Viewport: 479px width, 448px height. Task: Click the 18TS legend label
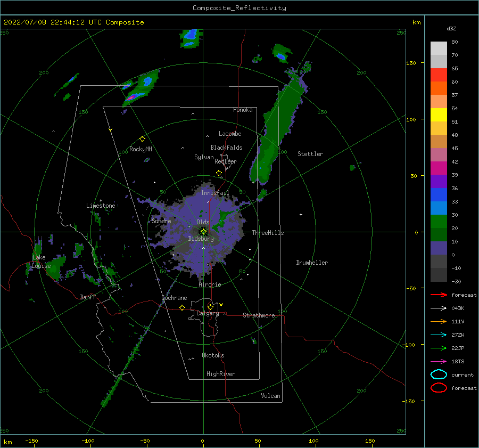coord(458,362)
